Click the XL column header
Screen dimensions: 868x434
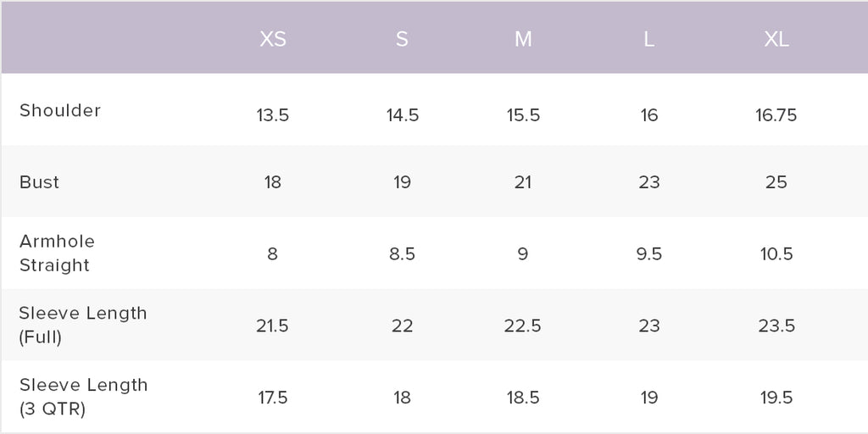[776, 40]
